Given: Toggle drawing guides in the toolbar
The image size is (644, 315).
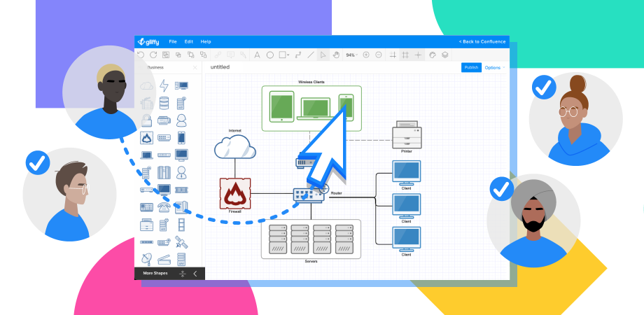Looking at the screenshot, I should point(393,55).
